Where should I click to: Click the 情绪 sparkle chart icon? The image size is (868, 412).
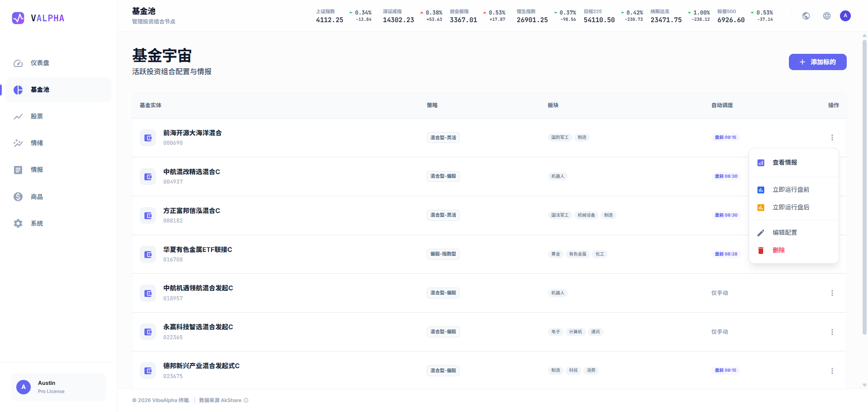click(x=18, y=143)
